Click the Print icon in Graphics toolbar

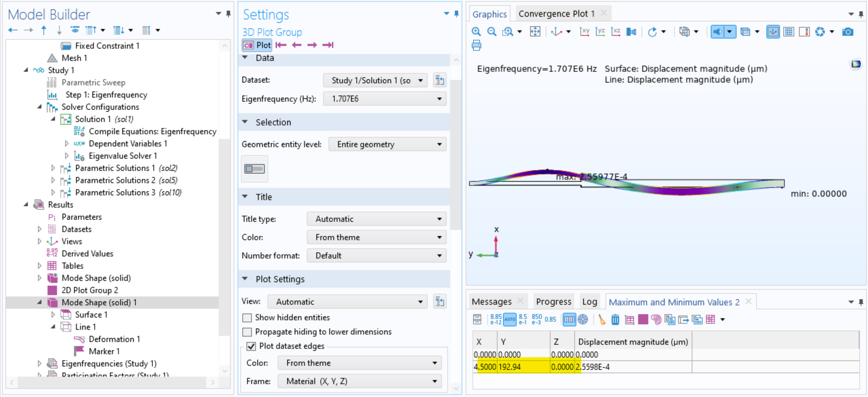click(477, 45)
